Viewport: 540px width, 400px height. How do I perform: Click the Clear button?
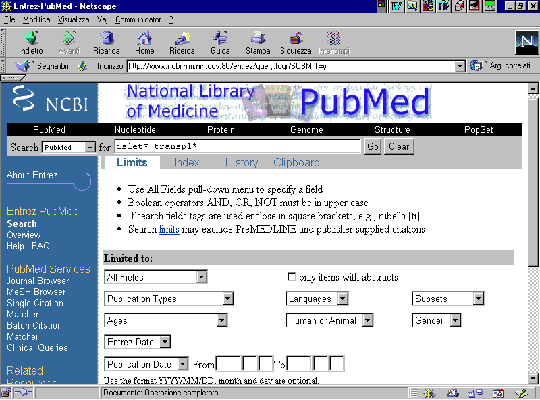pos(399,146)
